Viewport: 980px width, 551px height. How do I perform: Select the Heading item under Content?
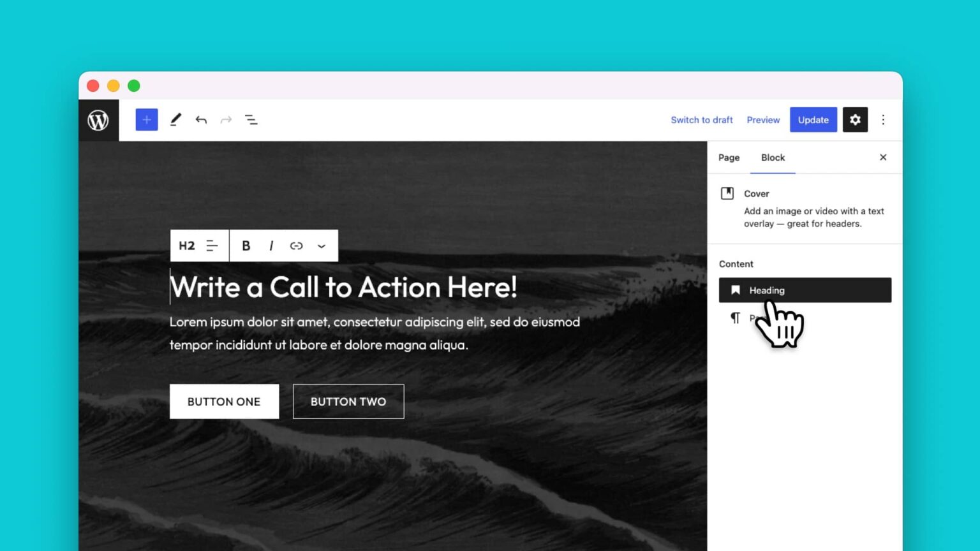click(805, 290)
